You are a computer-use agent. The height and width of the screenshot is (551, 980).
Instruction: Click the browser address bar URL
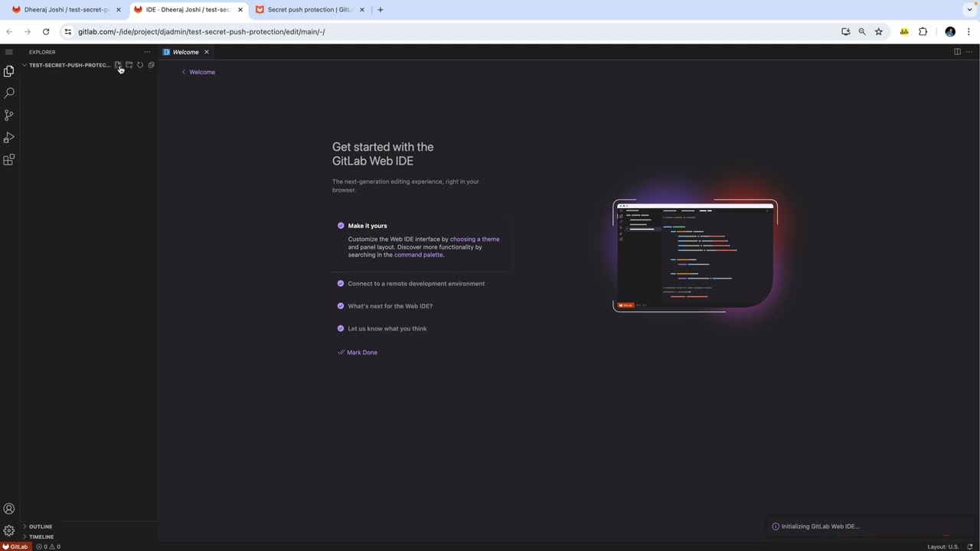coord(201,32)
